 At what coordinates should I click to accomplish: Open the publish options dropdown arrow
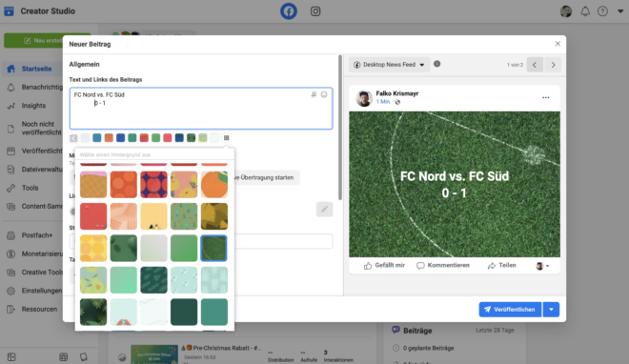pos(551,310)
